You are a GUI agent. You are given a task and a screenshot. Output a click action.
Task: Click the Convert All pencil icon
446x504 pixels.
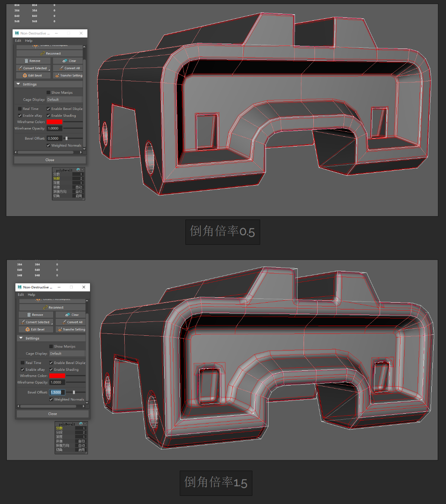click(x=61, y=68)
